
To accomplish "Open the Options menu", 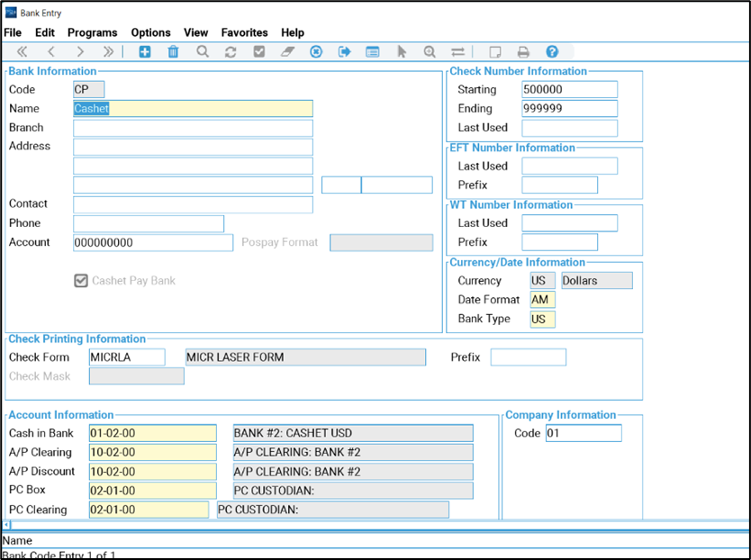I will [151, 32].
